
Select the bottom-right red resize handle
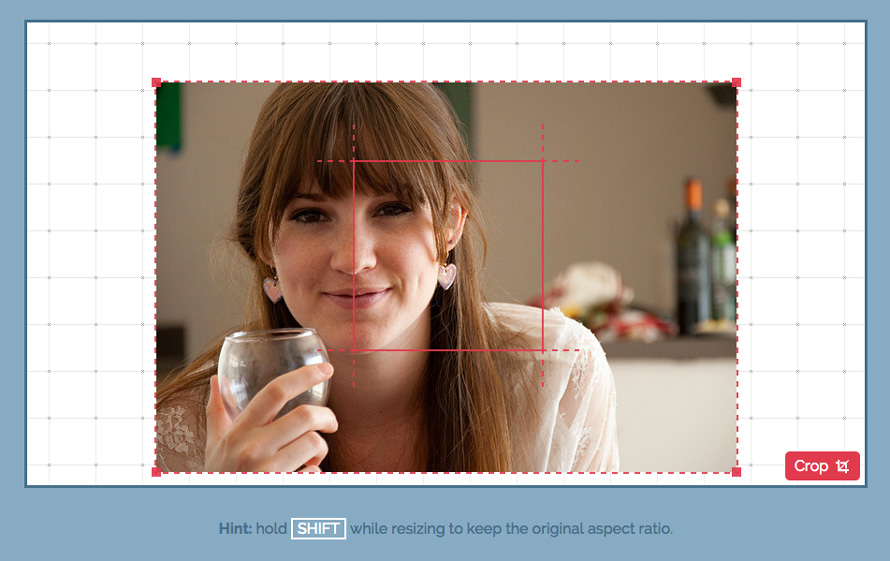pyautogui.click(x=736, y=472)
